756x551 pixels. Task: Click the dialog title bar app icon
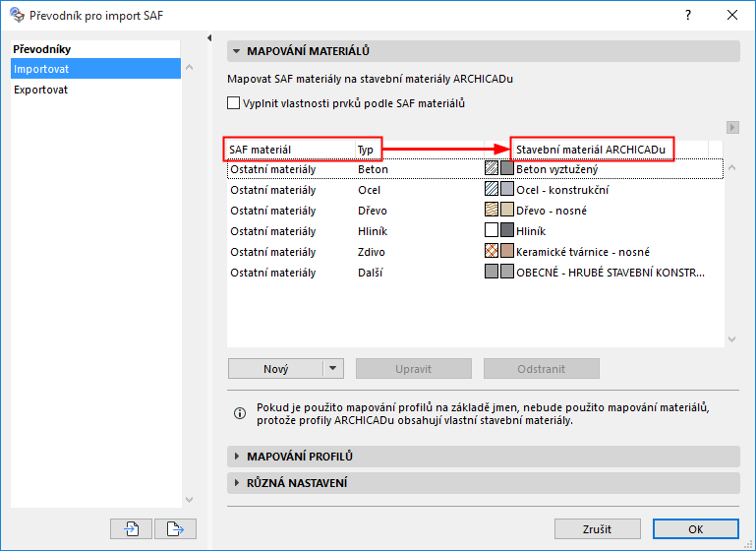[17, 15]
